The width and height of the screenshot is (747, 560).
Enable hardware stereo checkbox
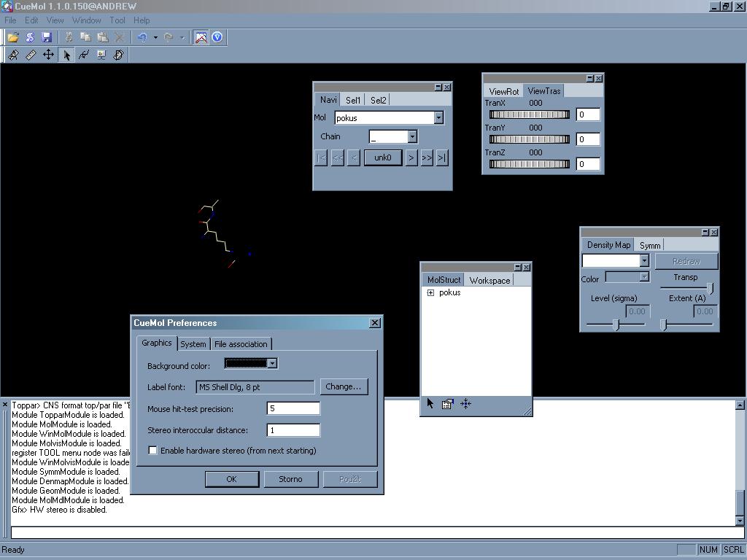(x=152, y=451)
